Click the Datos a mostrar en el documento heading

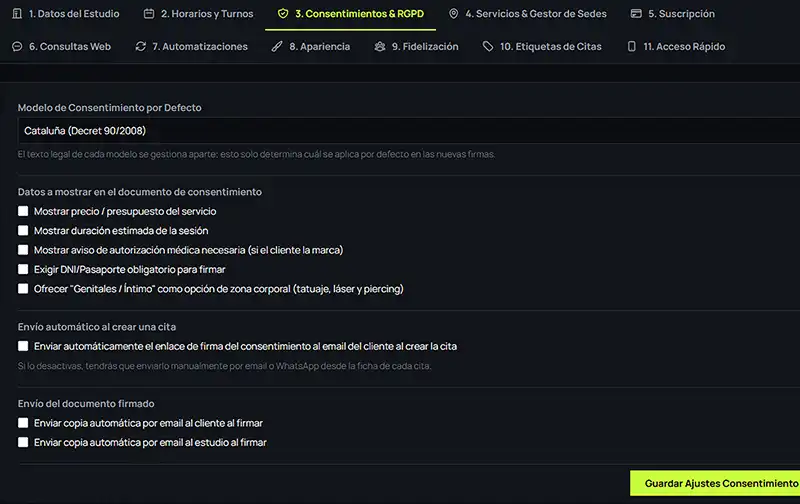[x=140, y=192]
